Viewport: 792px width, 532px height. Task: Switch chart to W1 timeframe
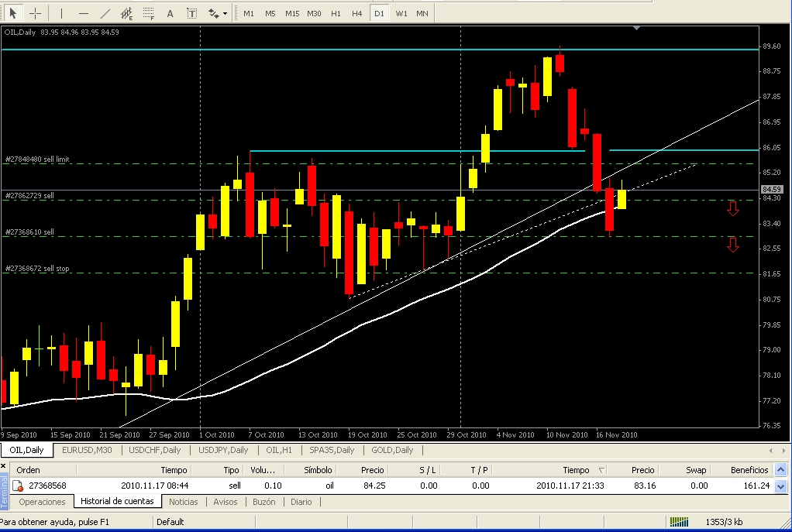coord(401,14)
